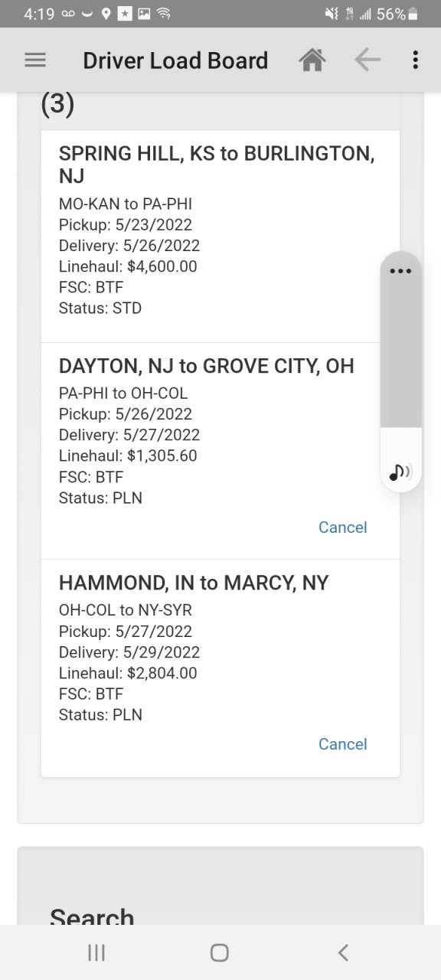Open the hamburger navigation menu

[35, 60]
